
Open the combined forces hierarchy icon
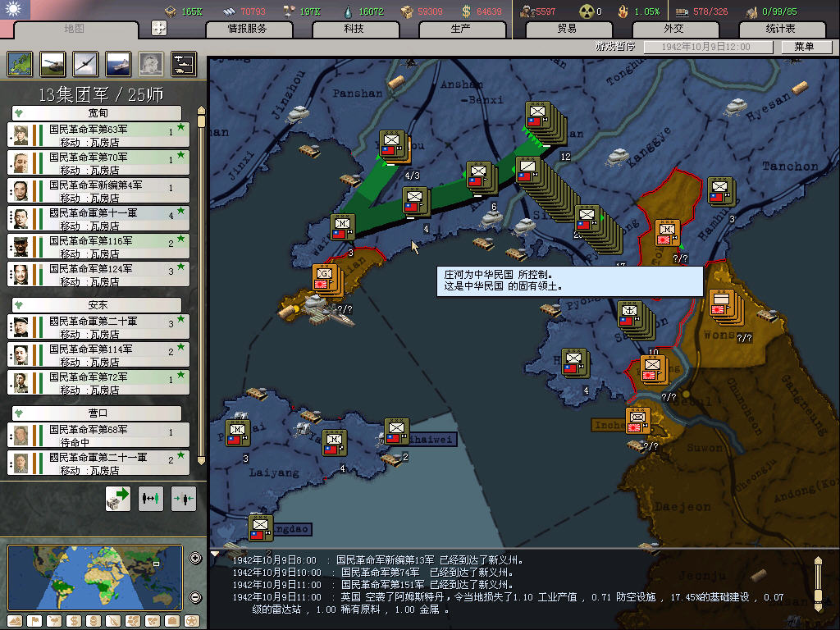[184, 64]
